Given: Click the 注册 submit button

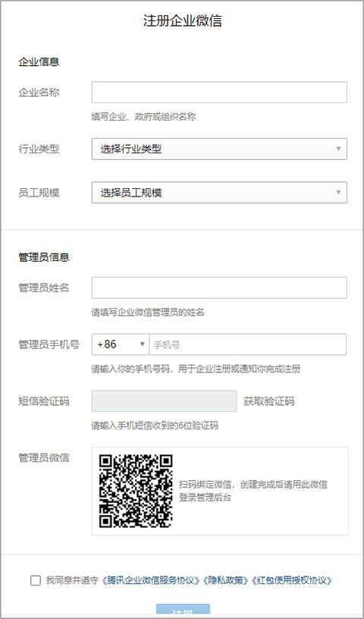Looking at the screenshot, I should [x=183, y=611].
